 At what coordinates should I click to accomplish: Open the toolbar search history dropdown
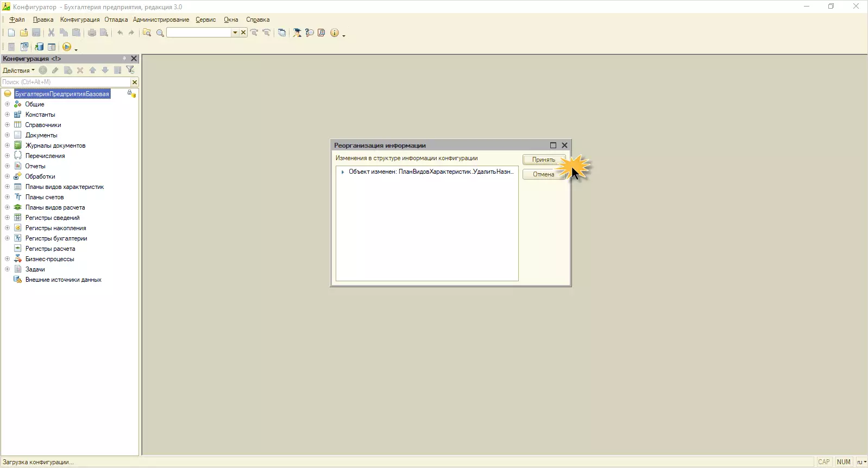[x=235, y=33]
